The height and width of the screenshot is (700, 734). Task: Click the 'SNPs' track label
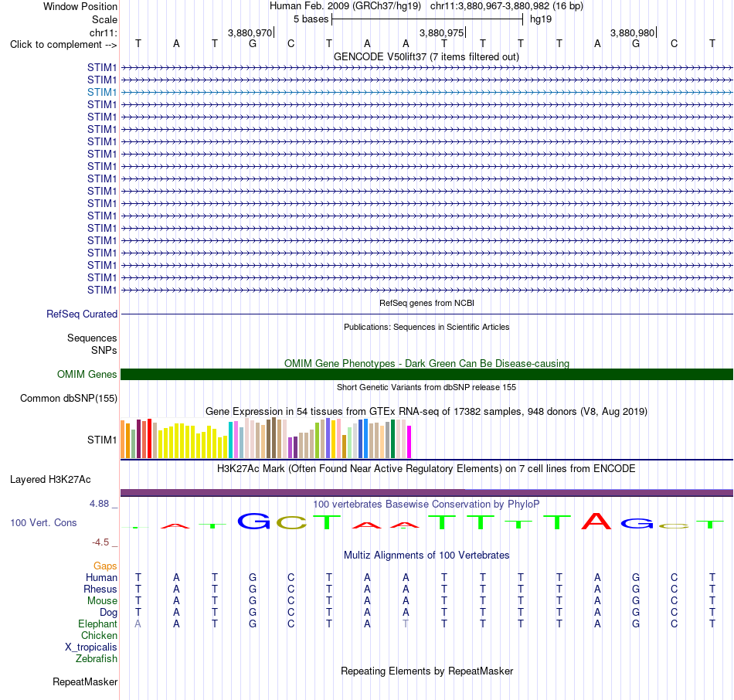coord(104,350)
